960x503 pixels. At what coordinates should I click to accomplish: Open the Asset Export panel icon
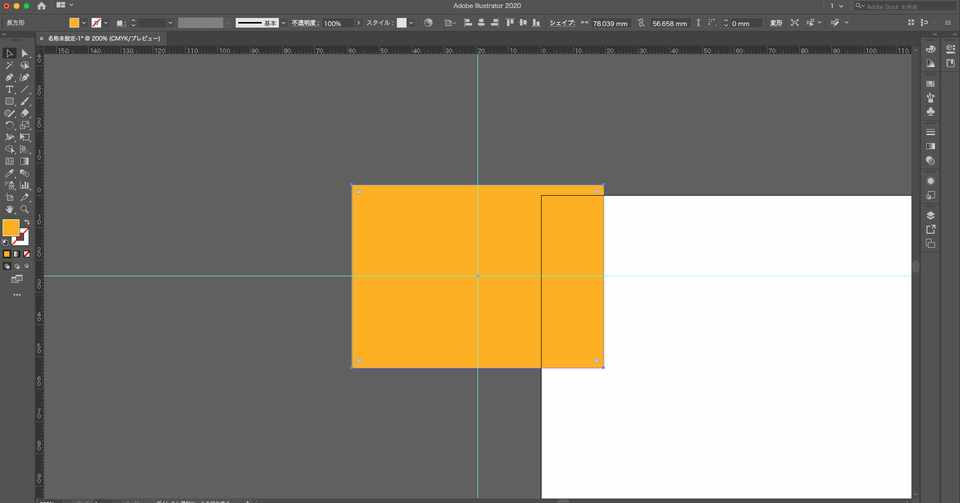point(931,229)
